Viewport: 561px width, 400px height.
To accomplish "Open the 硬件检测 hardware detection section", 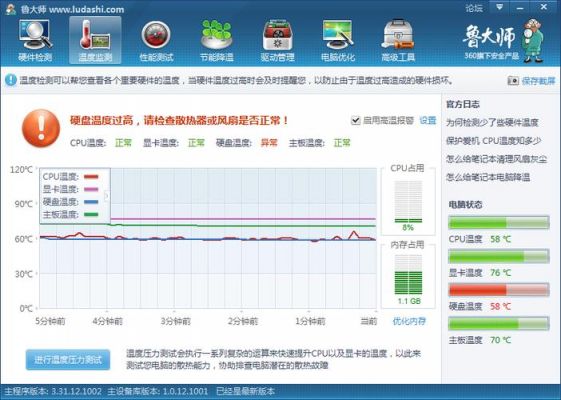I will click(35, 41).
